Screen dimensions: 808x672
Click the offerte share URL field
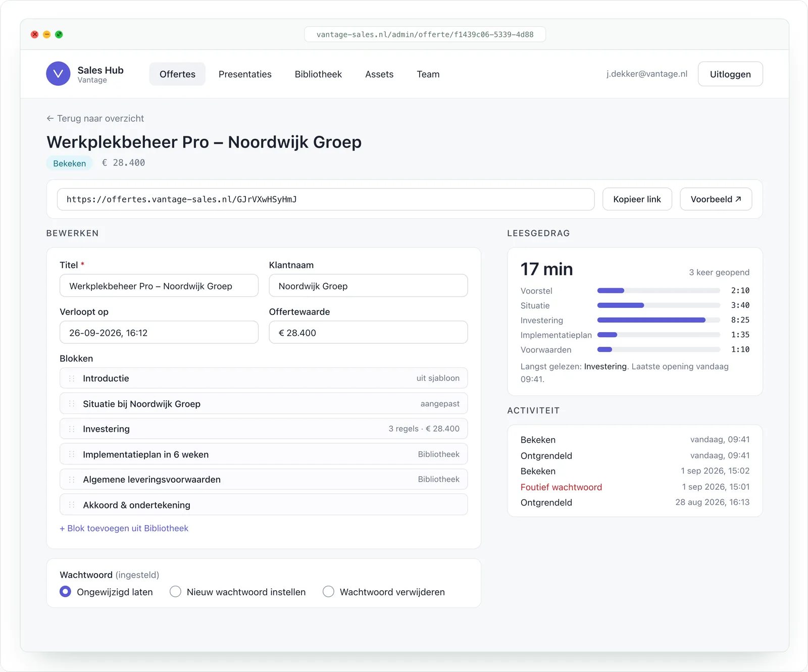coord(326,199)
